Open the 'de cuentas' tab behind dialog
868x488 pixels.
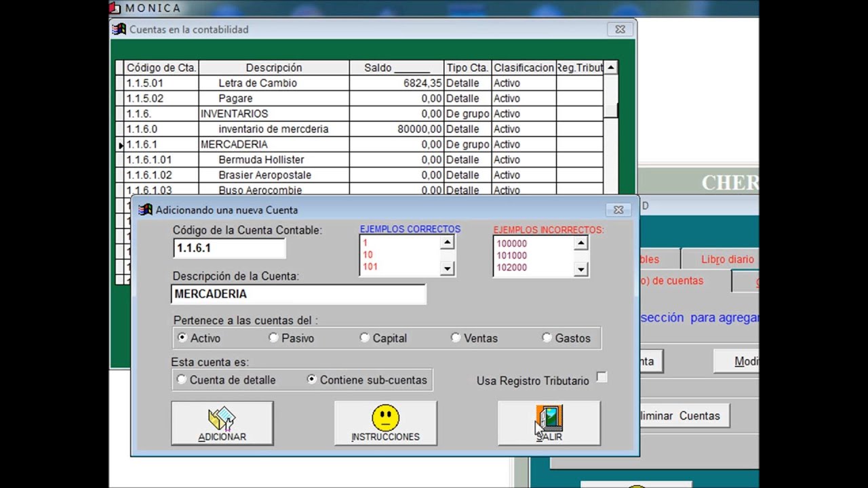(685, 281)
